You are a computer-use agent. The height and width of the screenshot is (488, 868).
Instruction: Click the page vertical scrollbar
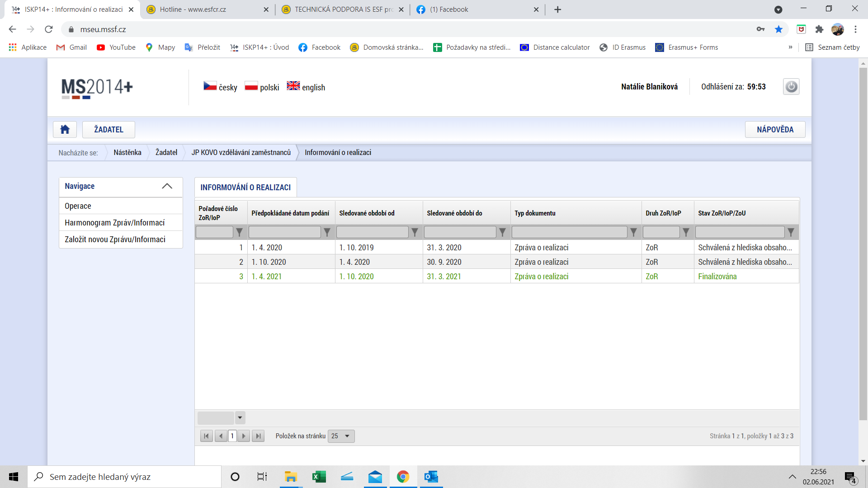[x=863, y=244]
